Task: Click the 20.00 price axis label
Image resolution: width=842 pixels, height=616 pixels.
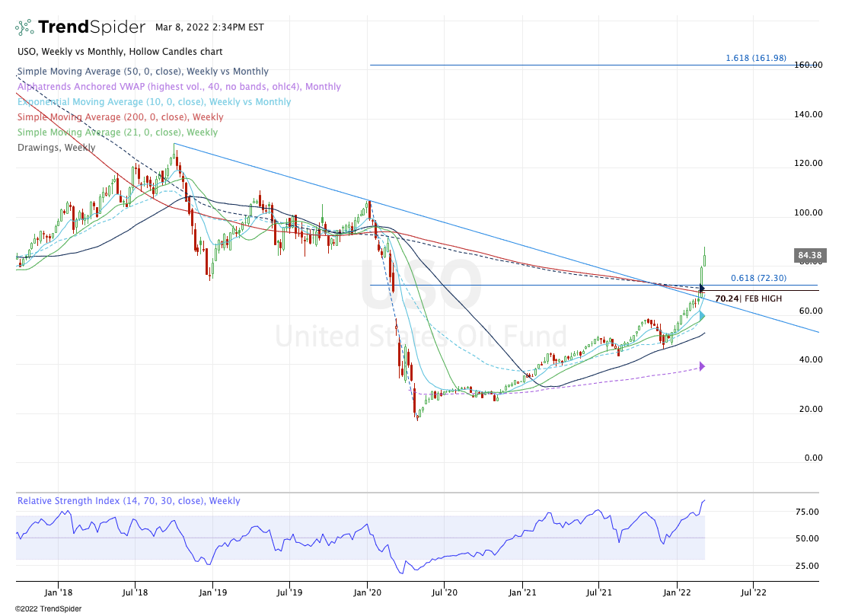Action: pos(810,409)
